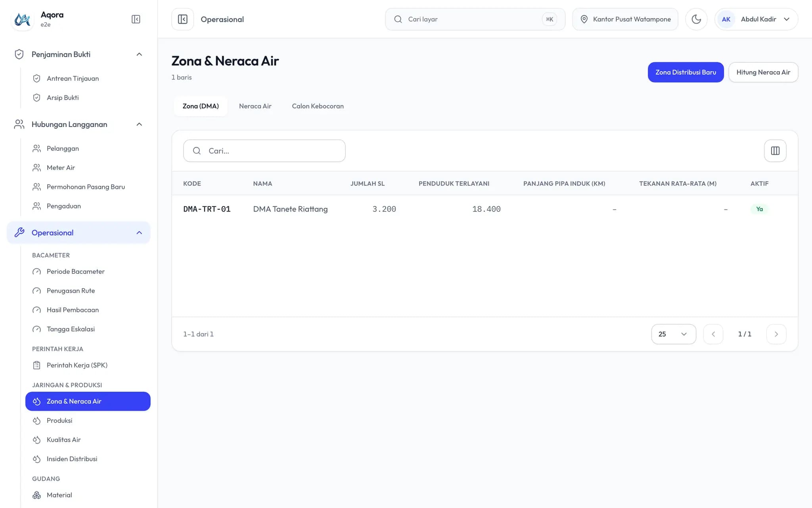Select Zona & Neraca Air sidebar item
The image size is (812, 508).
coord(88,401)
